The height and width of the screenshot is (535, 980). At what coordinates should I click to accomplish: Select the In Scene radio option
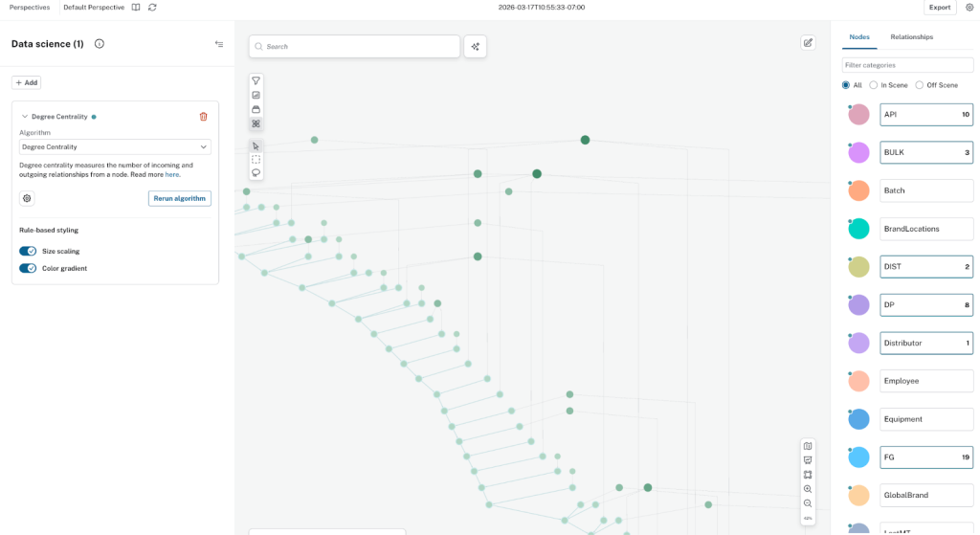tap(874, 85)
